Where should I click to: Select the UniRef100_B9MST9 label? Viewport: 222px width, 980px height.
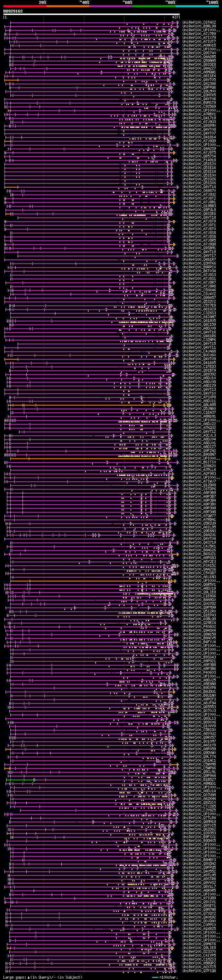199,103
